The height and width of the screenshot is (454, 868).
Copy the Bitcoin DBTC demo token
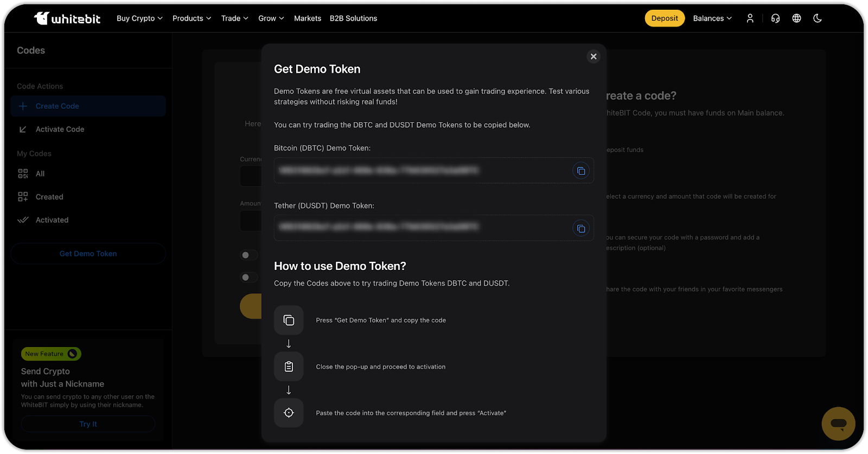(x=580, y=171)
